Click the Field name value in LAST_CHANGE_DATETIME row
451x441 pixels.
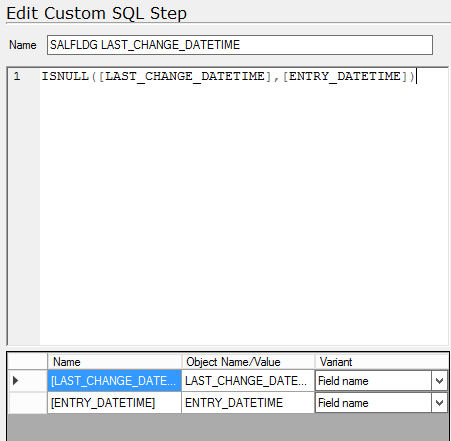pos(343,381)
